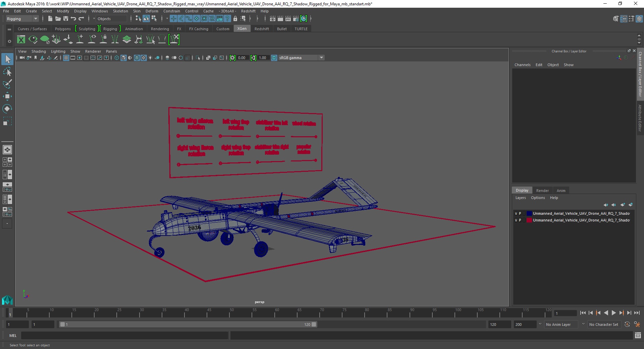Viewport: 644px width, 349px height.
Task: Open the help question mark icon
Action: click(227, 19)
